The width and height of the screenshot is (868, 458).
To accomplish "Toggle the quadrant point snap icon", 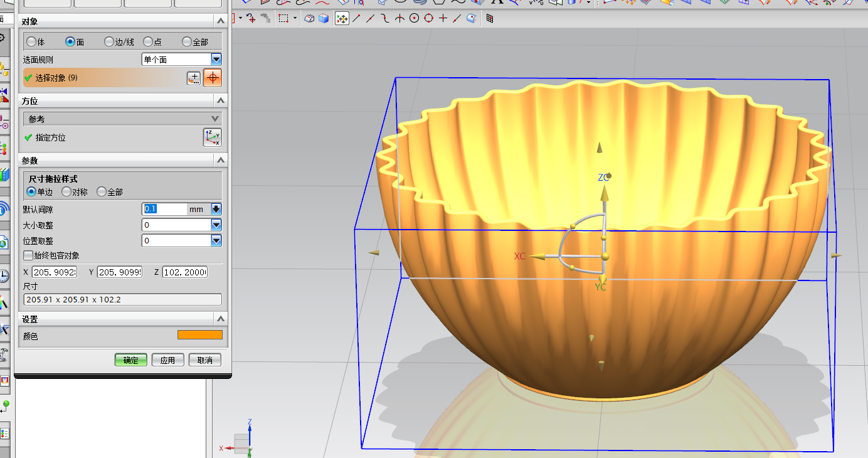I will (428, 18).
